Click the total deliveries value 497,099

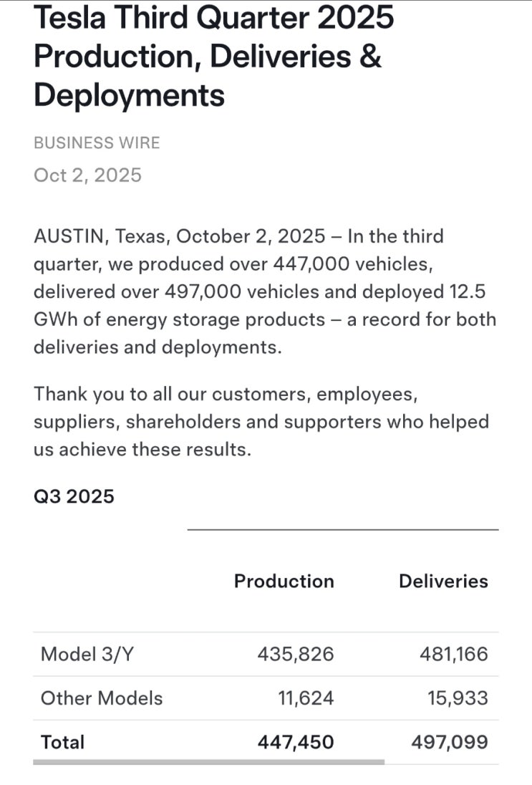pos(450,742)
